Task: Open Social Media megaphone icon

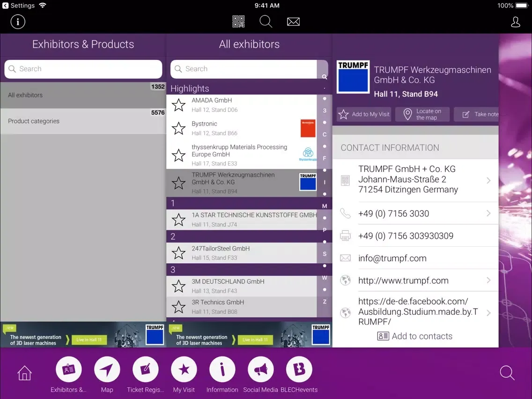Action: pyautogui.click(x=260, y=369)
